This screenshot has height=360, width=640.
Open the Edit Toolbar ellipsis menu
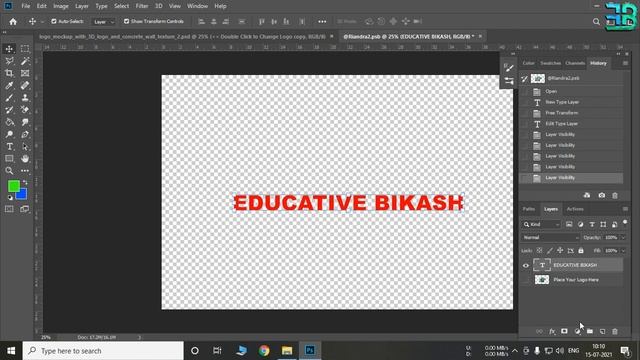coord(25,171)
